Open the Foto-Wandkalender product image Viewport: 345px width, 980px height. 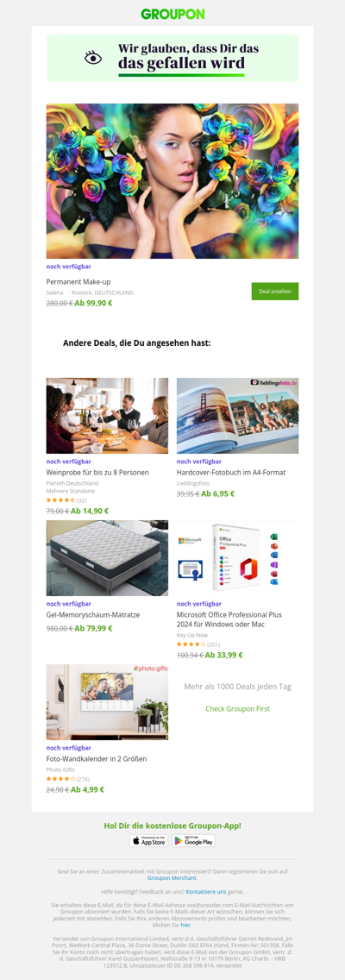pos(107,702)
